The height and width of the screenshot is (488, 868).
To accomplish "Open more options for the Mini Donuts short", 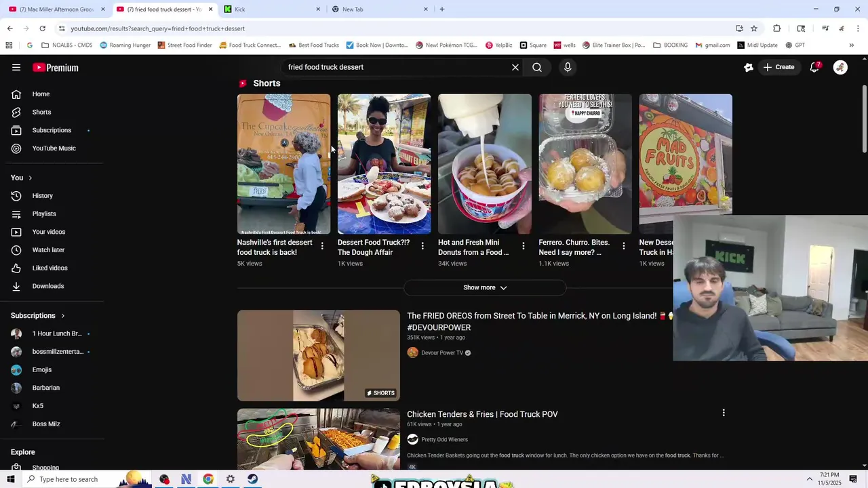I will 523,246.
